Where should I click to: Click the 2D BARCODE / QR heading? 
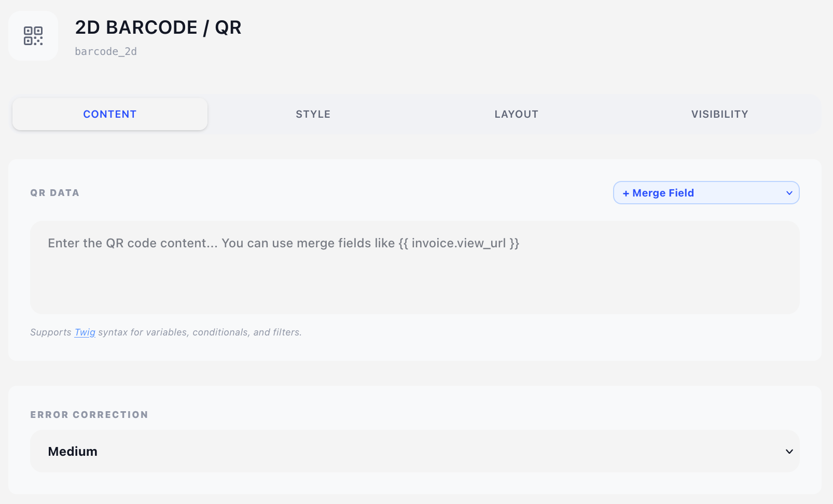coord(158,27)
